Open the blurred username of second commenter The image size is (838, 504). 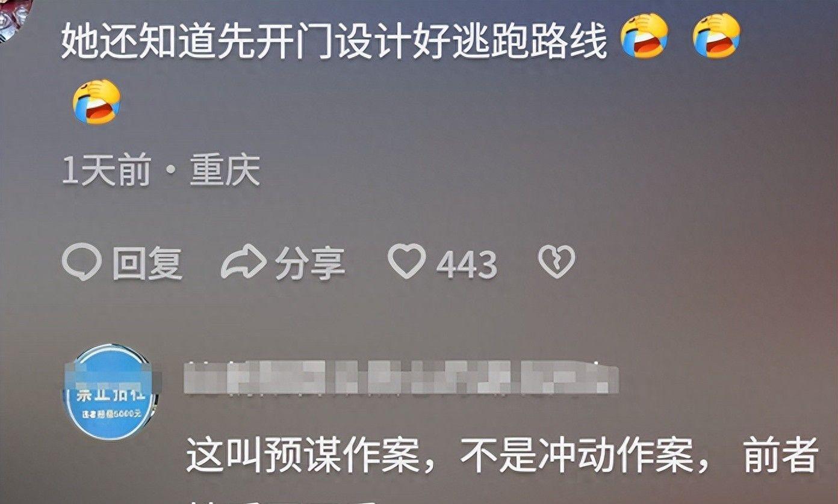402,377
